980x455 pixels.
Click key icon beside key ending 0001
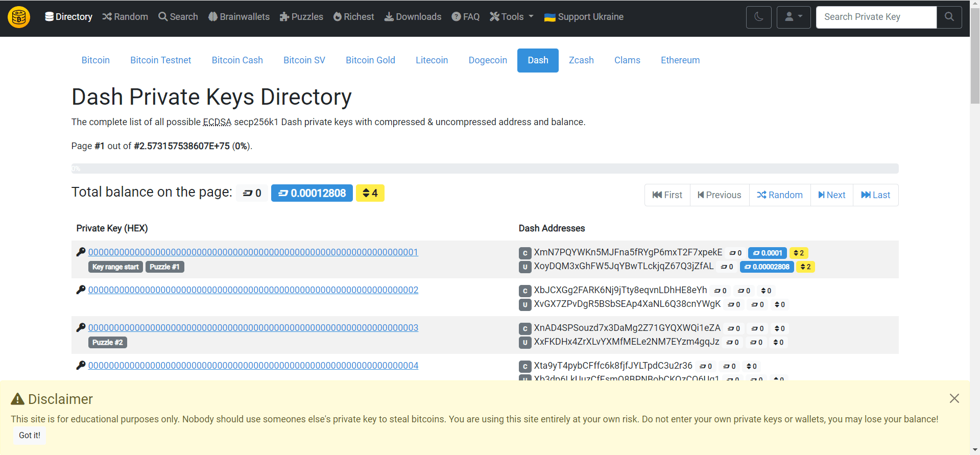(81, 252)
